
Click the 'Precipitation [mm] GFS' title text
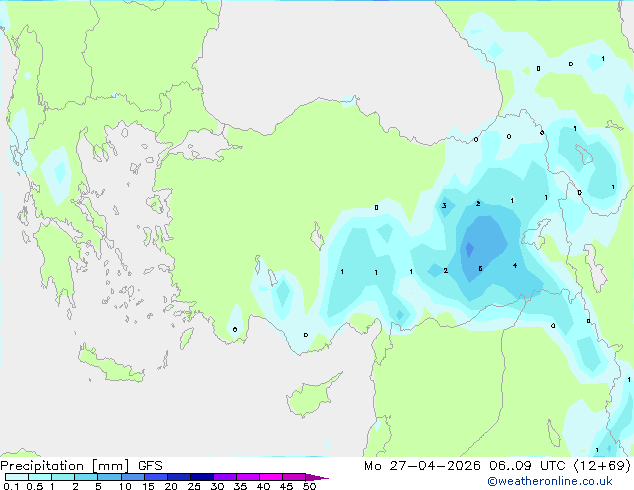81,466
